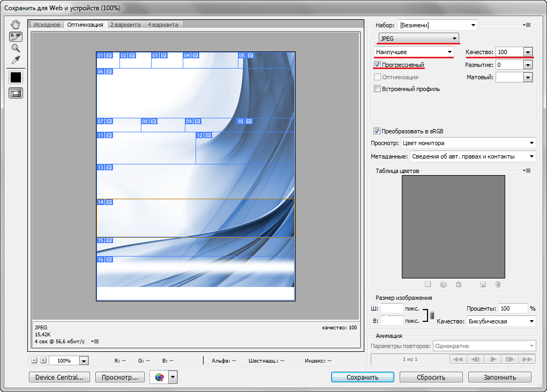Click the trash icon under color table
This screenshot has width=547, height=392.
(498, 284)
